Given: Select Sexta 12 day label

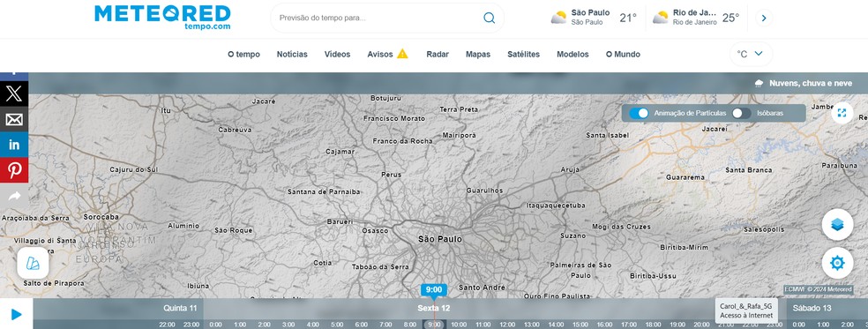Looking at the screenshot, I should [433, 308].
